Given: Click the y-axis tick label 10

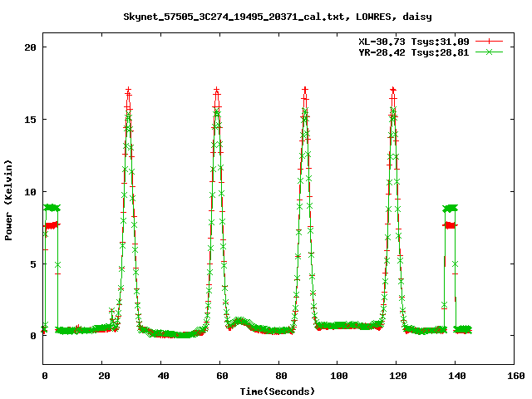Looking at the screenshot, I should (x=30, y=192).
